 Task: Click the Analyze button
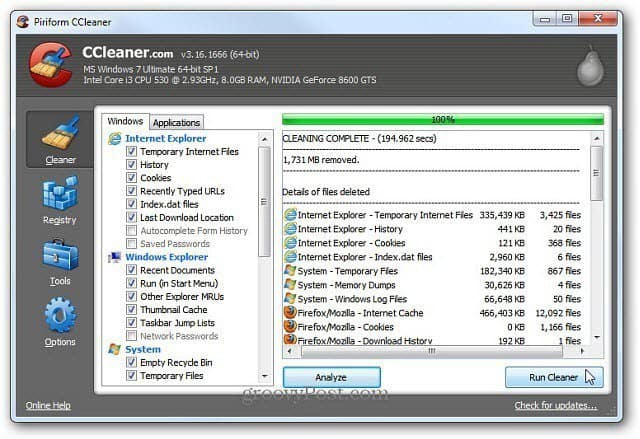click(331, 377)
